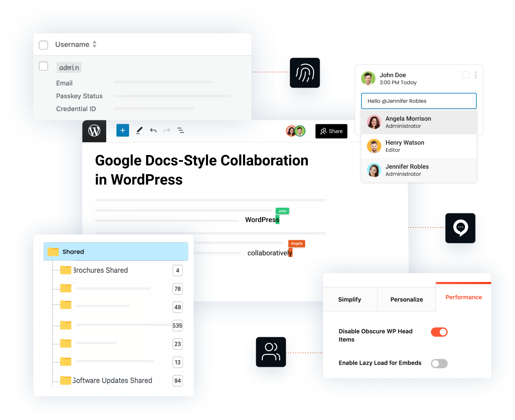The height and width of the screenshot is (420, 515).
Task: Click the word WordPress in the body
Action: tap(262, 220)
